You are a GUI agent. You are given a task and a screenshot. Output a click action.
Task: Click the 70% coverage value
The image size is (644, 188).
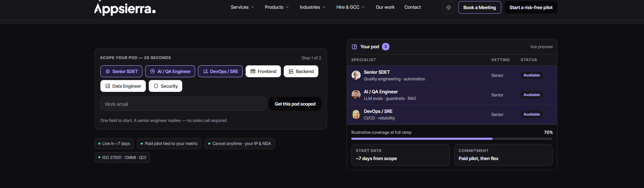coord(548,132)
